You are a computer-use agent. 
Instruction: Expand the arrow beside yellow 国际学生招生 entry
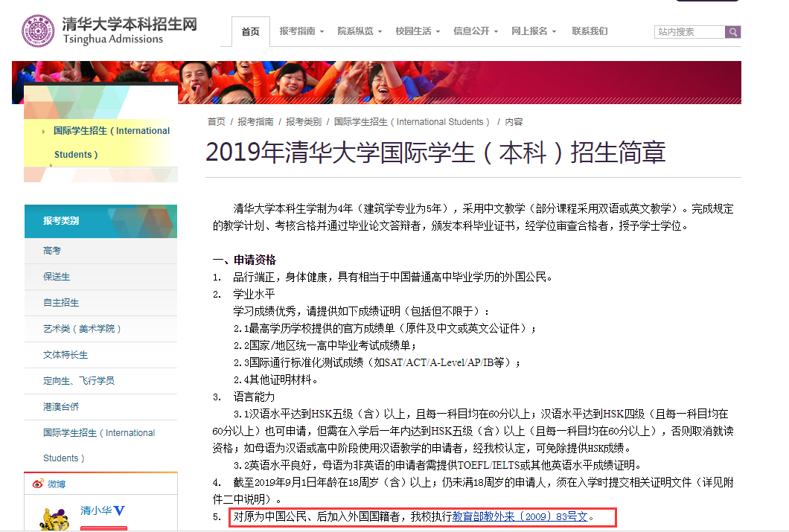pyautogui.click(x=44, y=132)
